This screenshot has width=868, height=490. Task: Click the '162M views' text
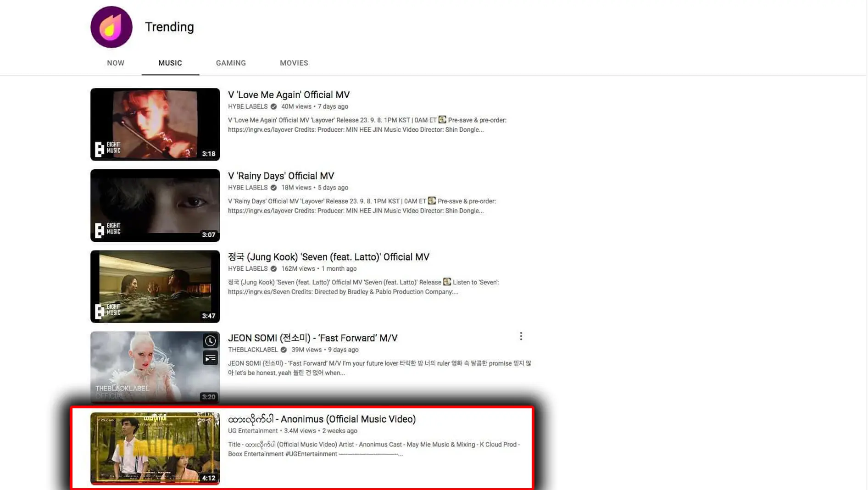(x=298, y=269)
